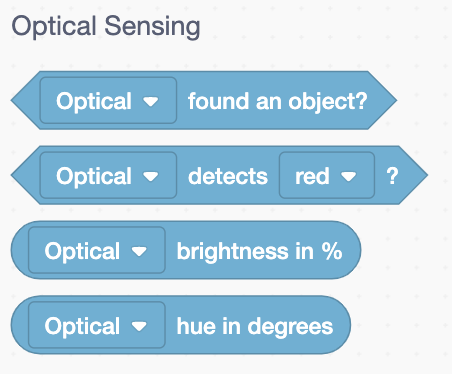Select the 'hue in degrees' reporter block
The height and width of the screenshot is (374, 452).
[x=181, y=325]
